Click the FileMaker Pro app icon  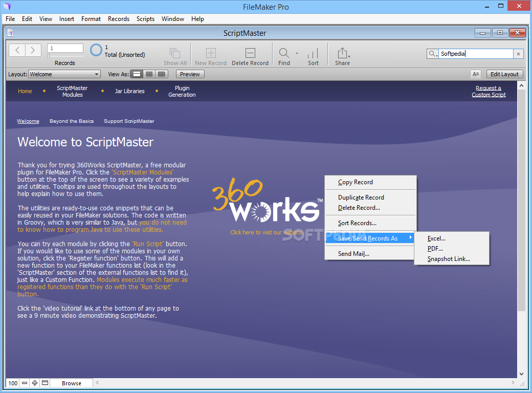7,7
